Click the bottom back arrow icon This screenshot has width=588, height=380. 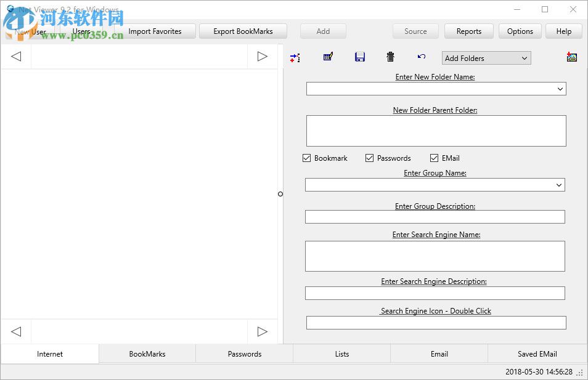tap(16, 332)
